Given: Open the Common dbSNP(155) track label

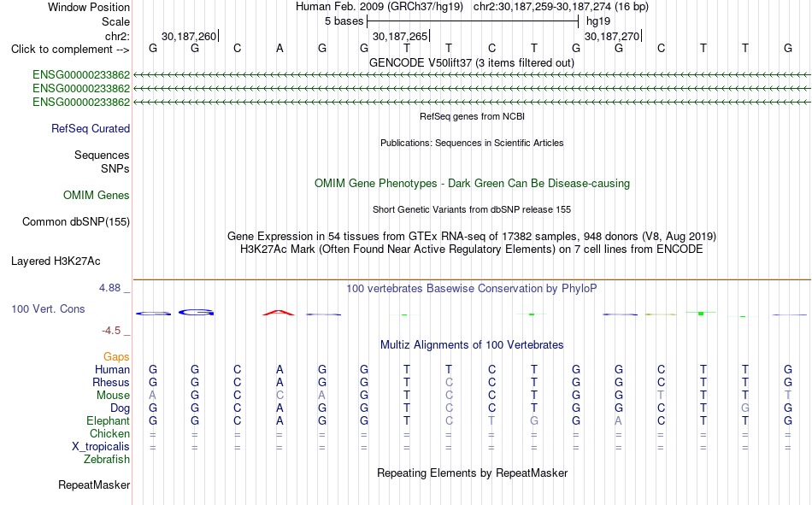Looking at the screenshot, I should click(x=76, y=221).
